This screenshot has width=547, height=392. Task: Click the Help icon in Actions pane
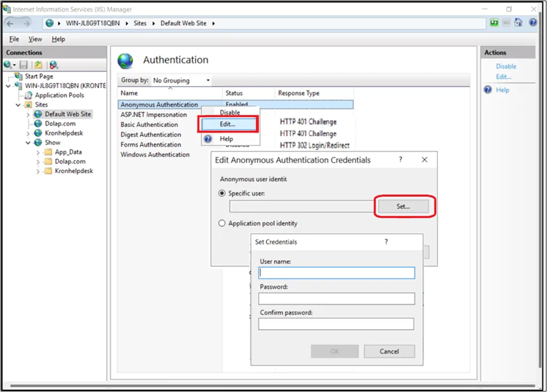tap(488, 89)
